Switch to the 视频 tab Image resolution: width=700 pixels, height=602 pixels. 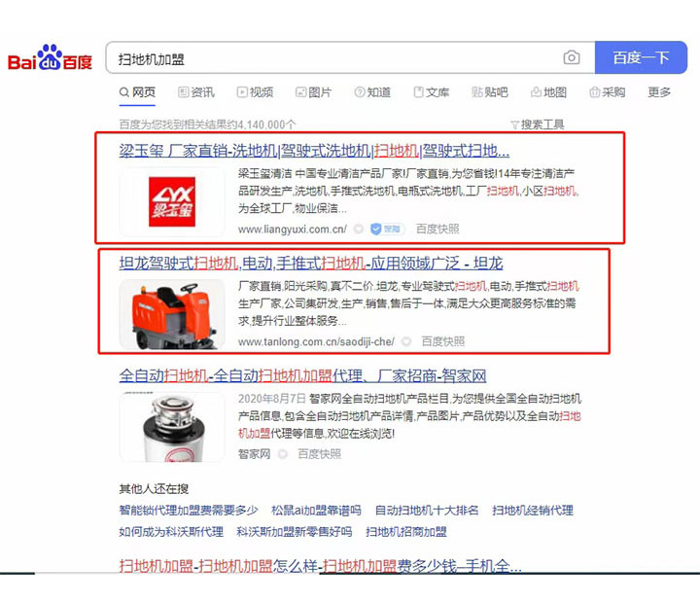(x=255, y=92)
